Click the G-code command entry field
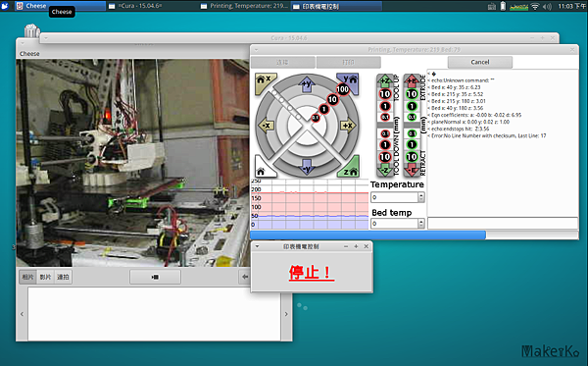Viewport: 588px width, 366px height. (503, 223)
